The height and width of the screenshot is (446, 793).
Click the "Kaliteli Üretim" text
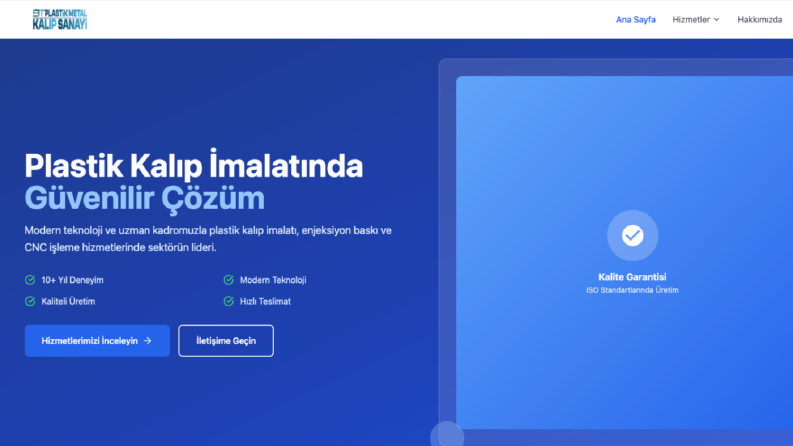coord(68,301)
